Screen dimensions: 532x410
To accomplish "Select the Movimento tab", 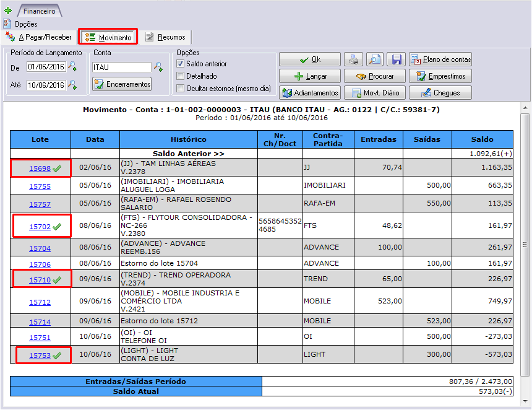I will 108,37.
